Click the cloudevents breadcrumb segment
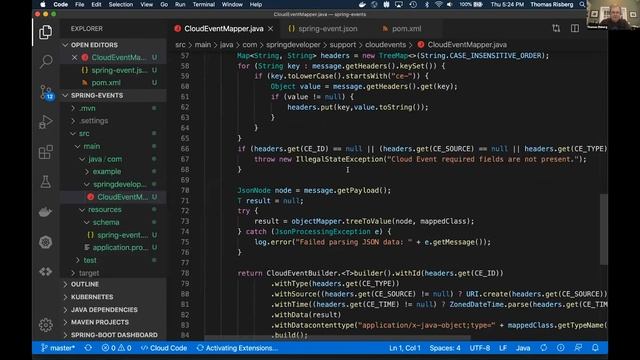Viewport: 640px width, 360px height. click(385, 45)
